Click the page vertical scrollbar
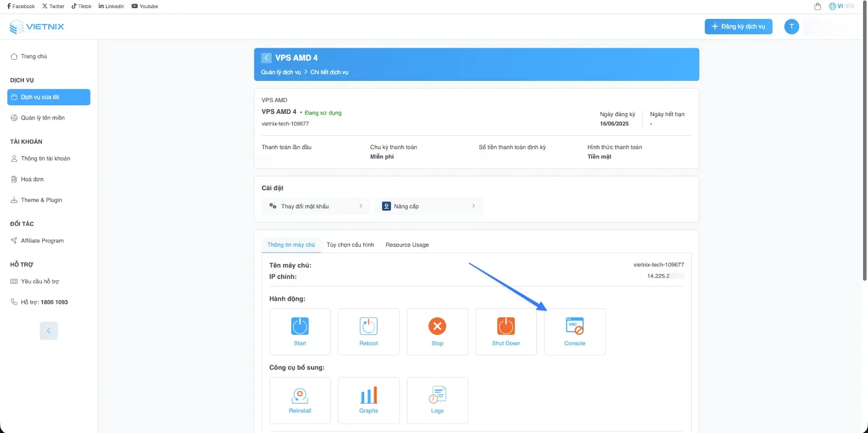Screen dimensions: 868x433 (865, 141)
